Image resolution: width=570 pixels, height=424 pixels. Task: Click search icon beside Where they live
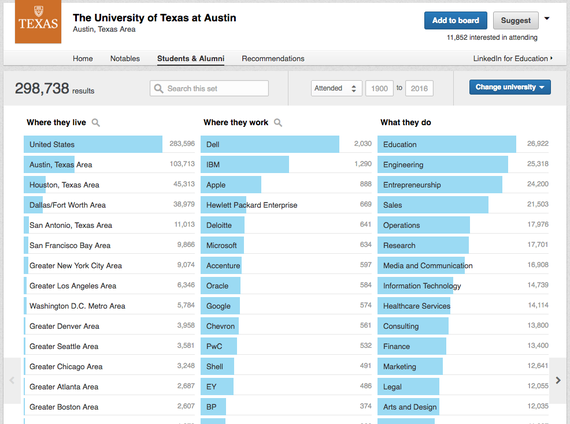[x=96, y=123]
